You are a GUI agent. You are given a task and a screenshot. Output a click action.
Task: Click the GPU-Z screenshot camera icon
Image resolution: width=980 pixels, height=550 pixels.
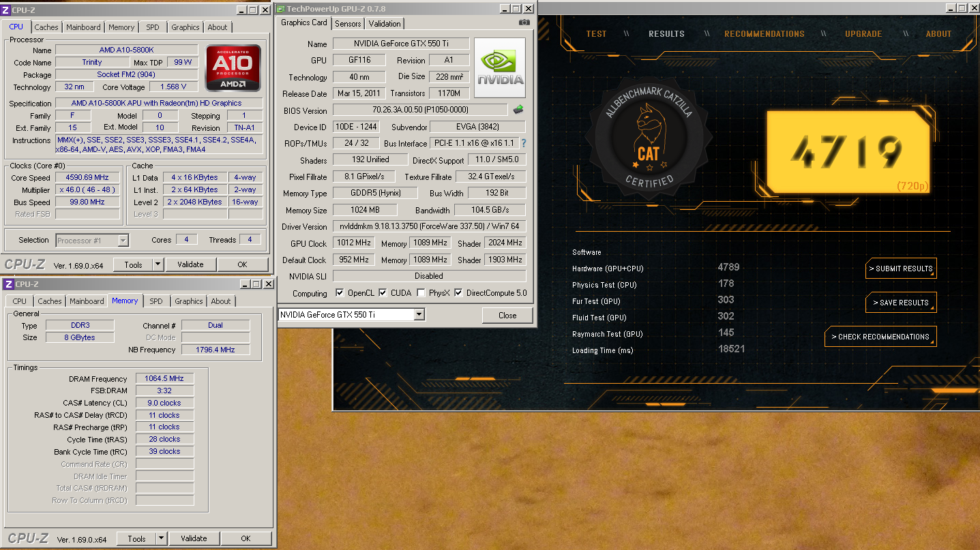tap(524, 22)
